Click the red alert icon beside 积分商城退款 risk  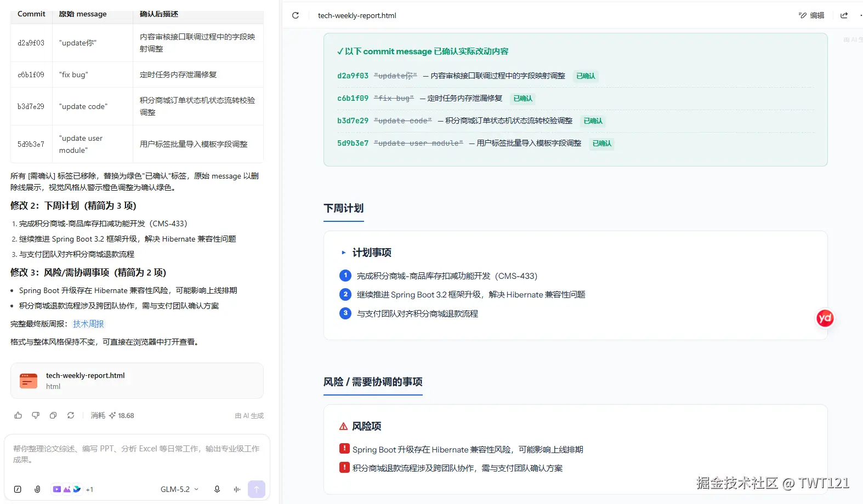click(344, 467)
